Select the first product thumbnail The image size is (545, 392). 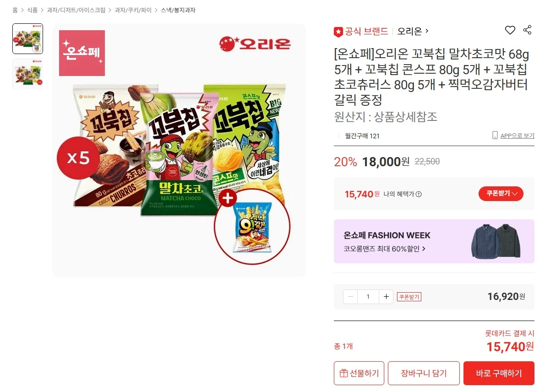pos(28,38)
